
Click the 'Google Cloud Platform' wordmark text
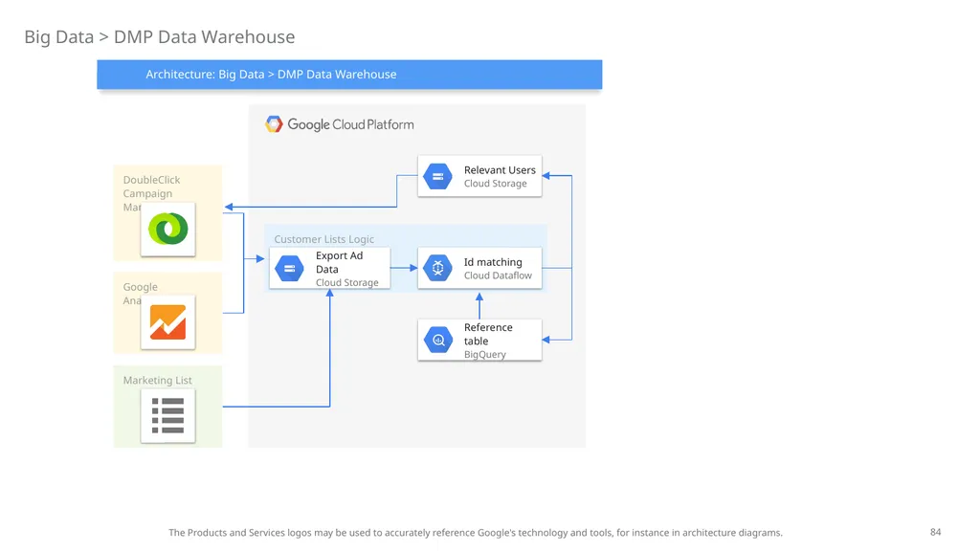pyautogui.click(x=350, y=124)
